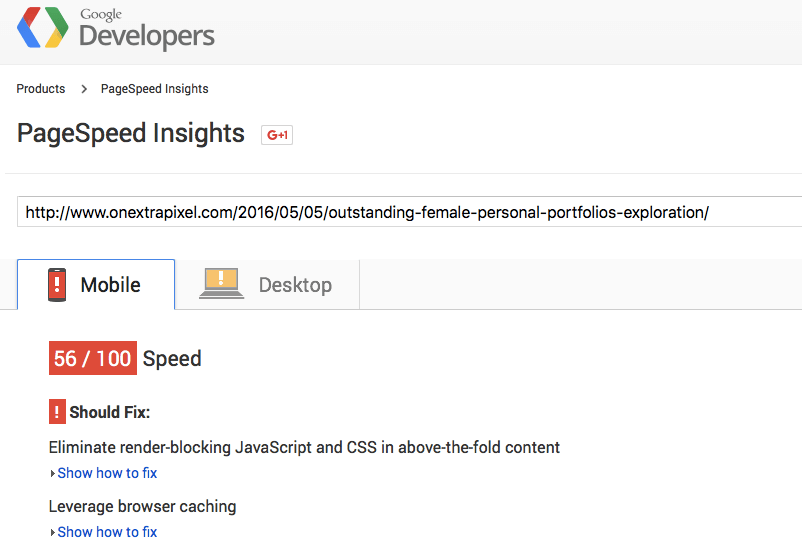The height and width of the screenshot is (559, 802).
Task: Click the orange laptop warning icon
Action: click(x=221, y=283)
